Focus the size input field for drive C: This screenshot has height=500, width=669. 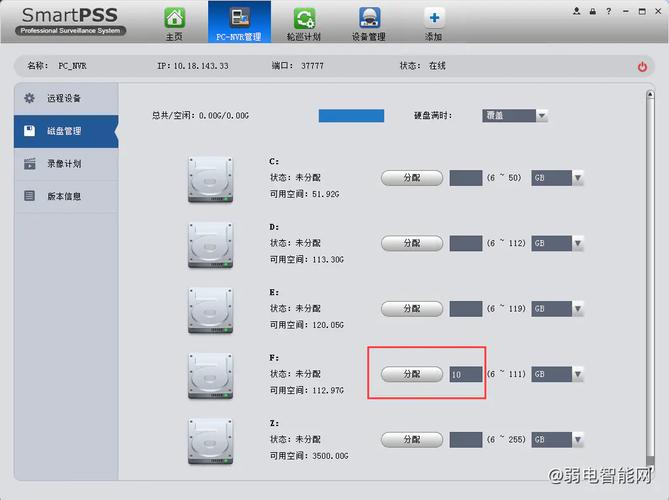click(x=466, y=178)
